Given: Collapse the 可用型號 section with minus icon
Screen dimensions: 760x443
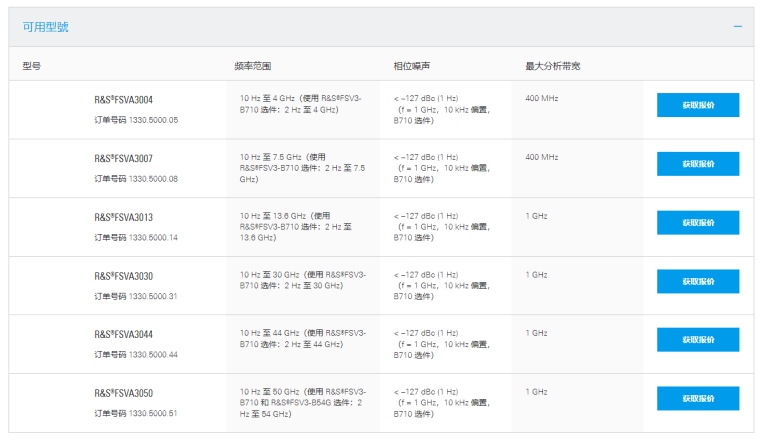Looking at the screenshot, I should click(738, 27).
